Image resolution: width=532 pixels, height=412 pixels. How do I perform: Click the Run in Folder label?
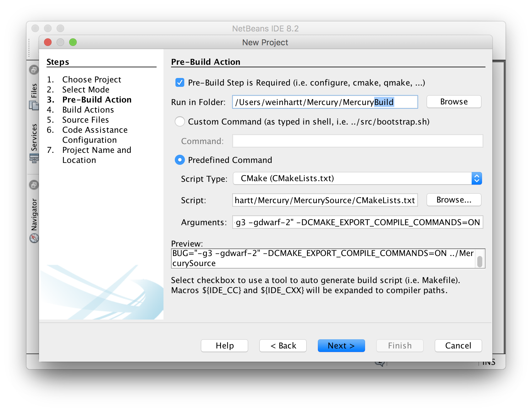pyautogui.click(x=198, y=102)
